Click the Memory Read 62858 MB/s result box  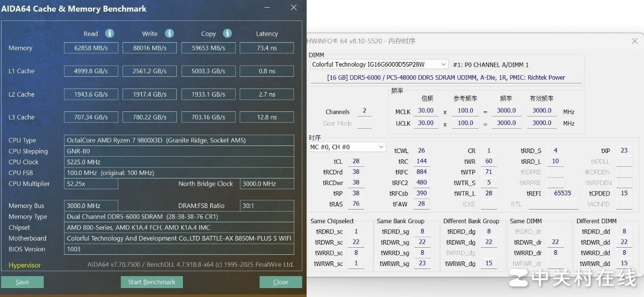[90, 48]
